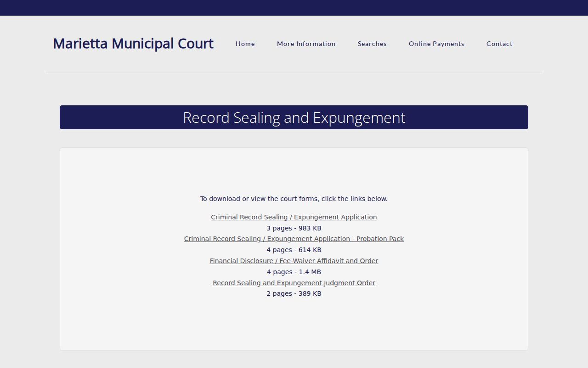The width and height of the screenshot is (588, 368).
Task: Click the 'To download or view the court forms' instruction
Action: 294,199
